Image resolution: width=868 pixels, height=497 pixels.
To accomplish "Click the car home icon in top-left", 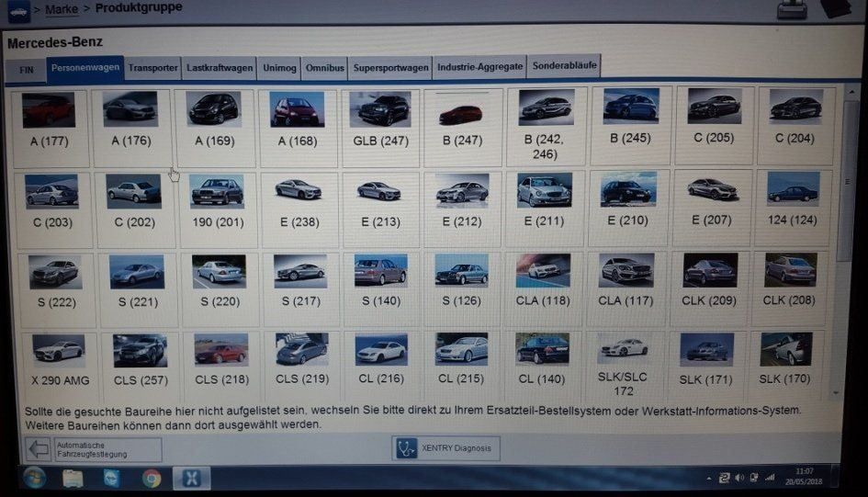I will tap(18, 11).
